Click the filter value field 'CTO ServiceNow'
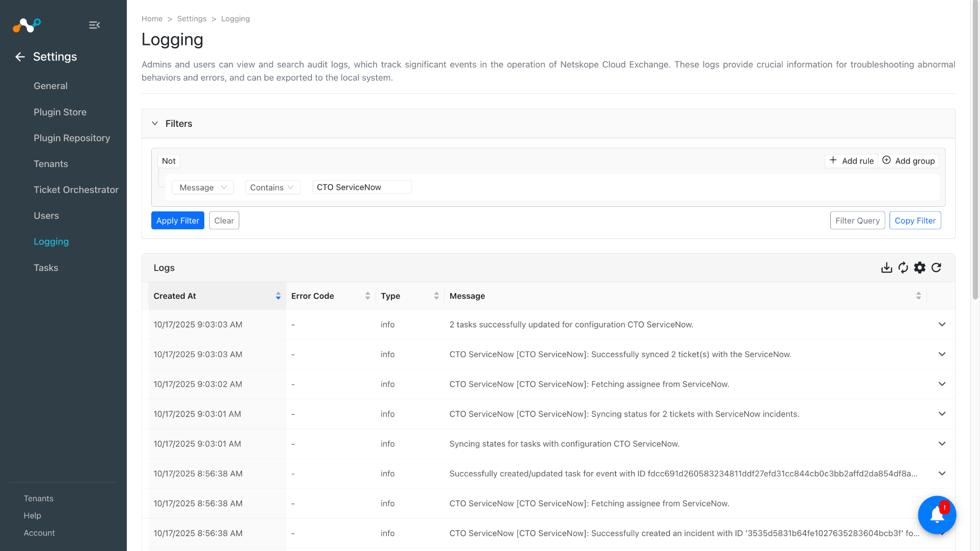The width and height of the screenshot is (980, 551). (x=362, y=187)
